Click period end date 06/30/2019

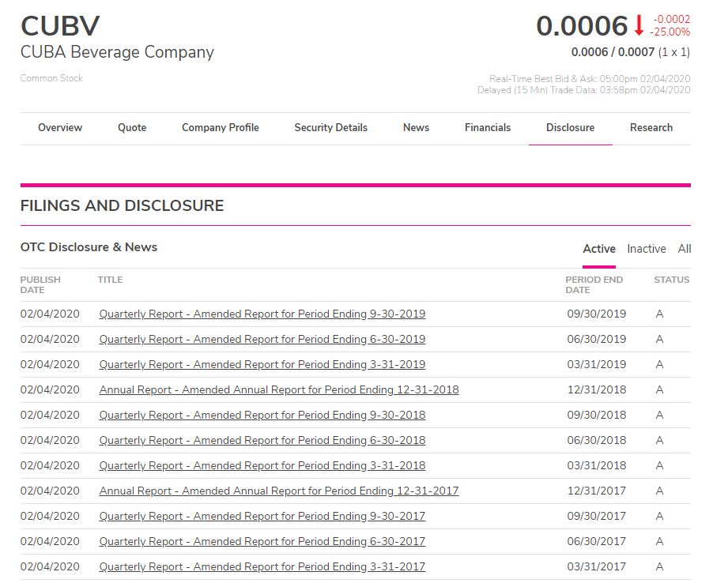597,340
